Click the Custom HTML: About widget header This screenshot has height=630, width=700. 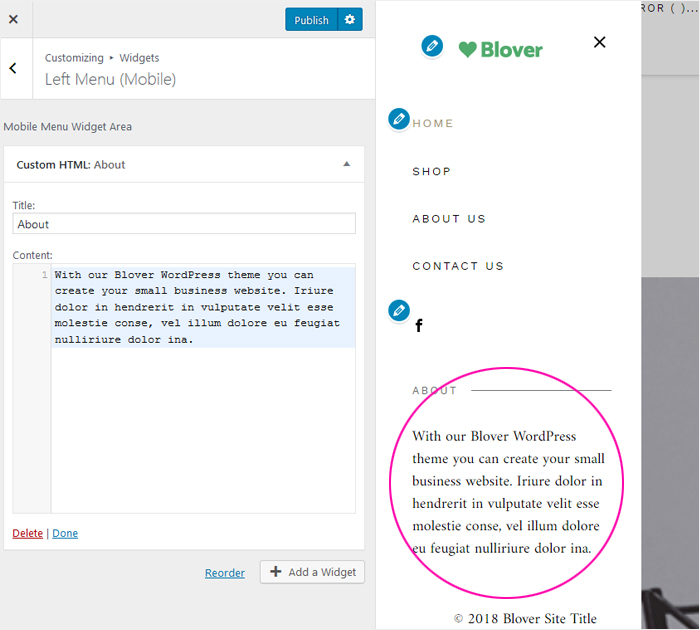(x=184, y=164)
